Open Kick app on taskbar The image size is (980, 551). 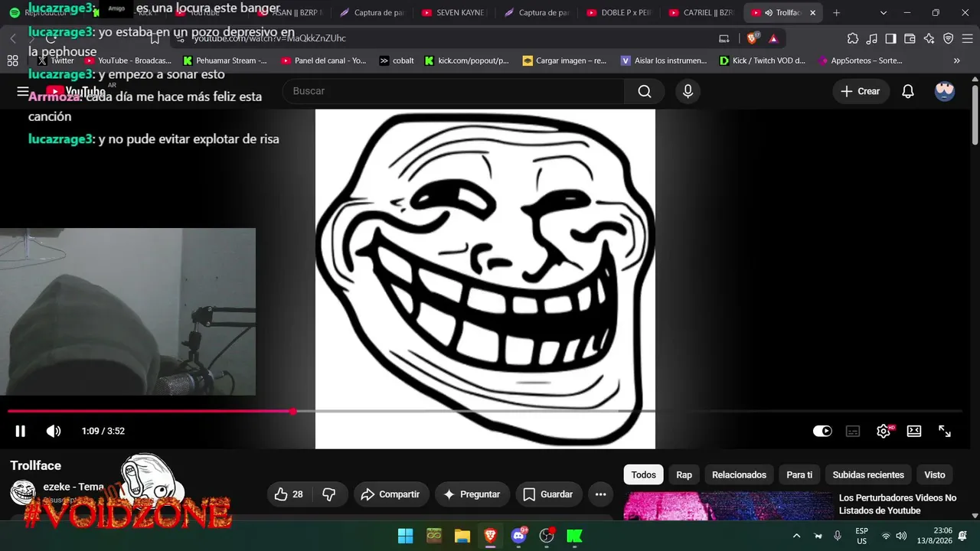point(575,536)
